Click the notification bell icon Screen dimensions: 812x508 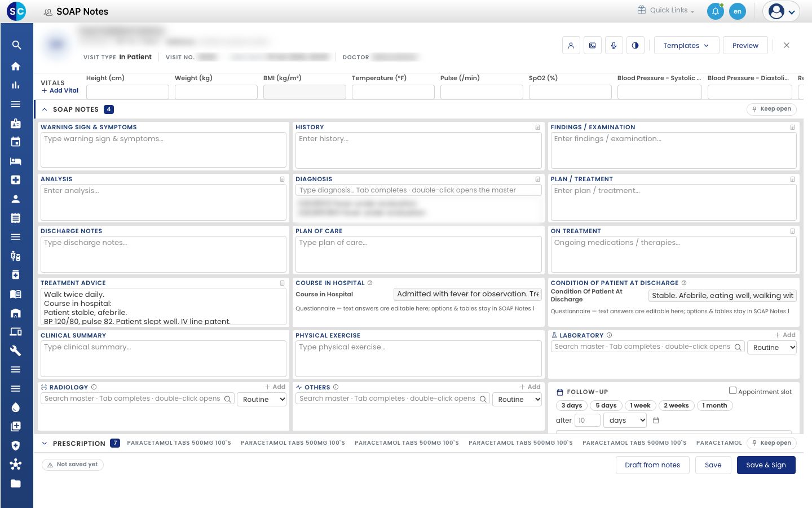click(716, 11)
